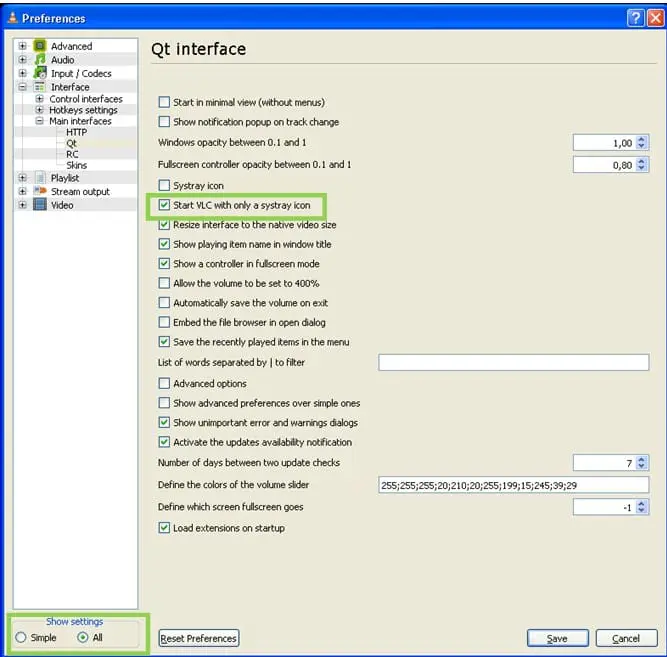Click the Advanced category gear icon

[x=40, y=46]
